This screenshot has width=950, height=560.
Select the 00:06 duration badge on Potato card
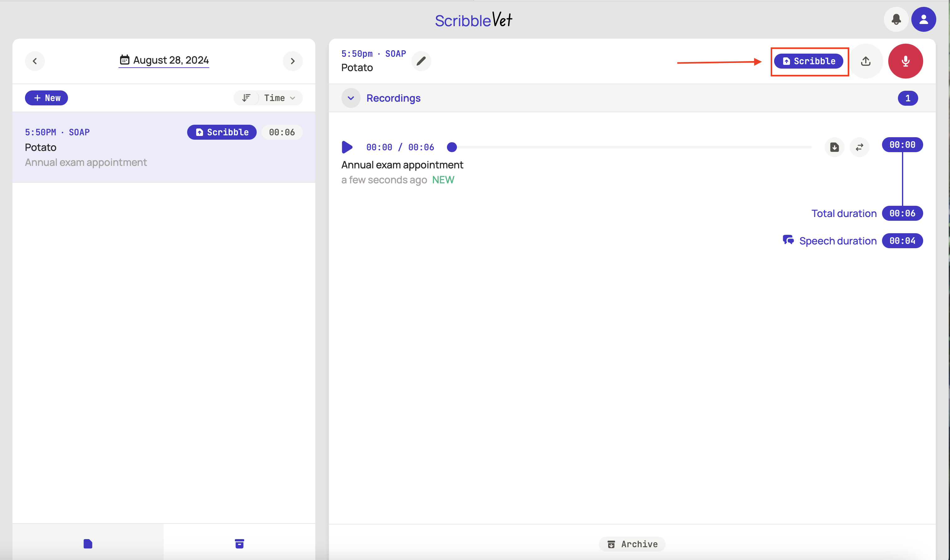click(282, 132)
